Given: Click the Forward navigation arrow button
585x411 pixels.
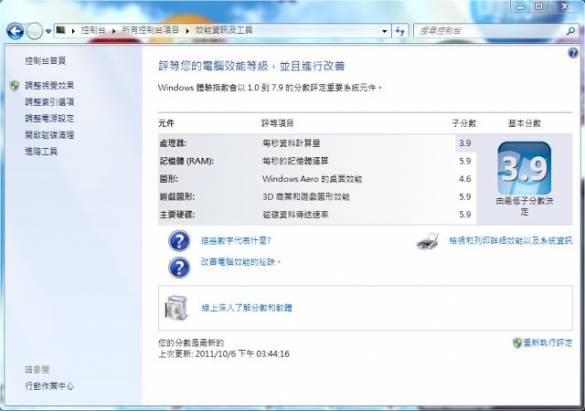Looking at the screenshot, I should pos(34,31).
